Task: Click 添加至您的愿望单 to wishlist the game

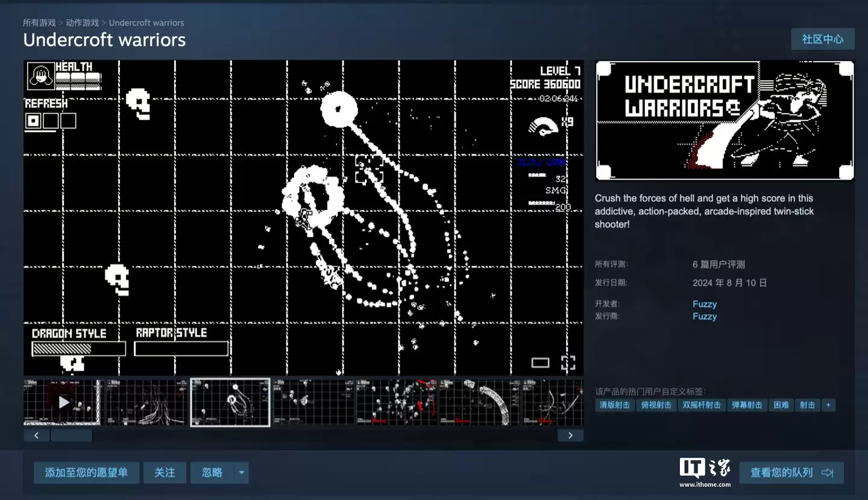Action: coord(86,473)
